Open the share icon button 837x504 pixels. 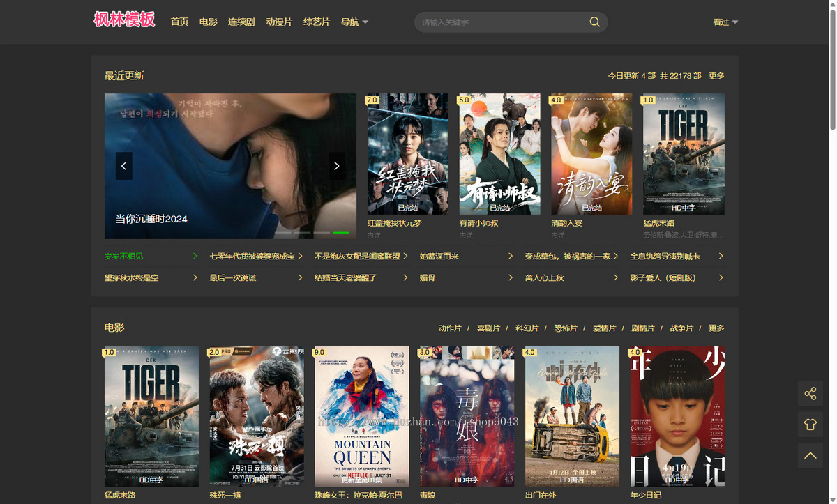pyautogui.click(x=810, y=394)
